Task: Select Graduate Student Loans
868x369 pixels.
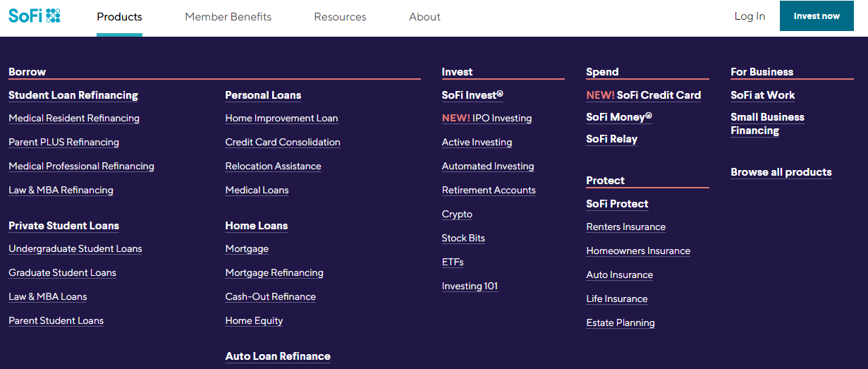Action: pyautogui.click(x=62, y=273)
